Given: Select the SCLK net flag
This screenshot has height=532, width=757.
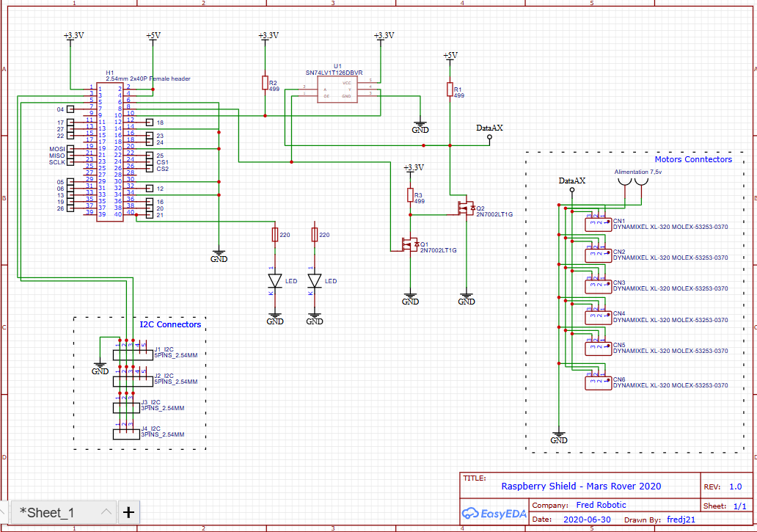Looking at the screenshot, I should coord(62,163).
